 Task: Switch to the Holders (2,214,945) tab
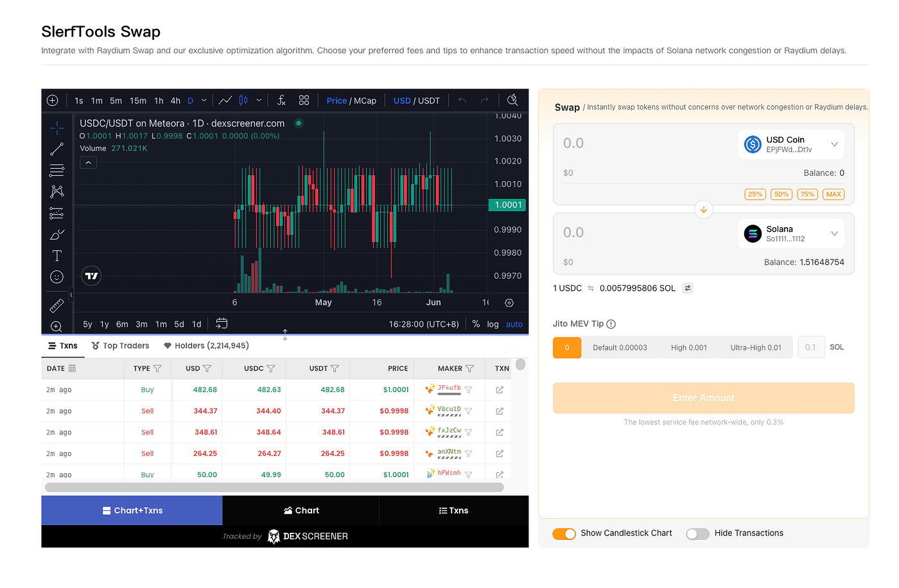pos(206,346)
